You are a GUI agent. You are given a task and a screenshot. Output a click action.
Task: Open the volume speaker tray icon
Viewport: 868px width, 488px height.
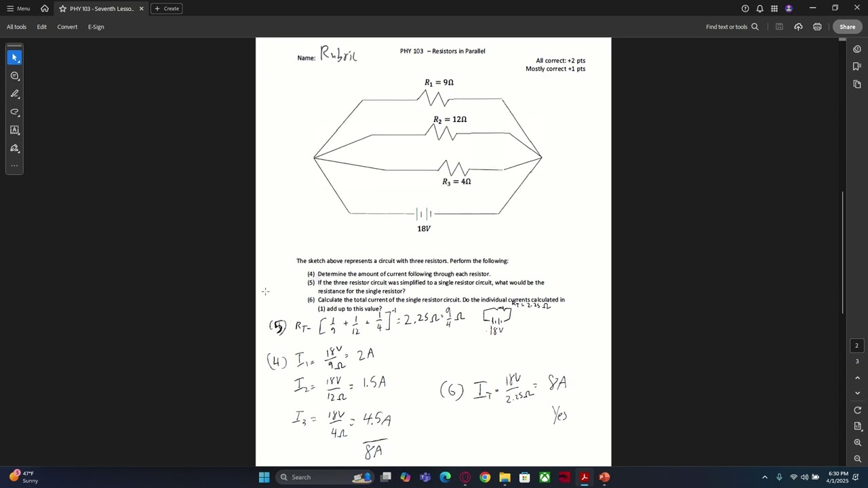click(x=804, y=477)
